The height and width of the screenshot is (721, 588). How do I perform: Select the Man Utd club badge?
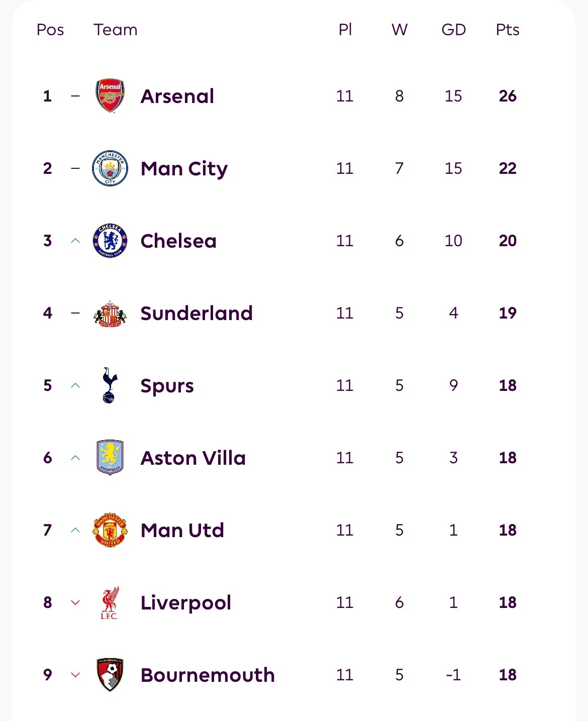pos(110,530)
